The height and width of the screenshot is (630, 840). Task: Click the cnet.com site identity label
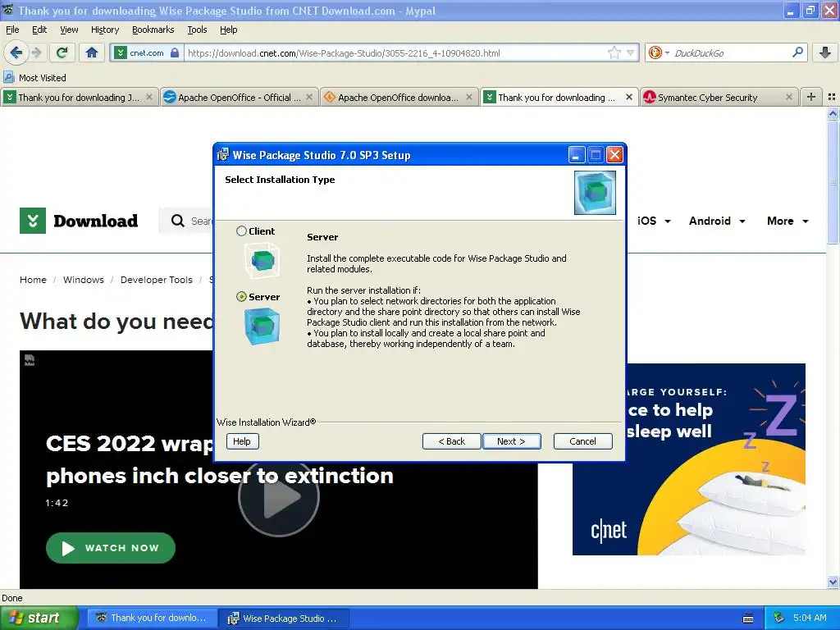146,53
